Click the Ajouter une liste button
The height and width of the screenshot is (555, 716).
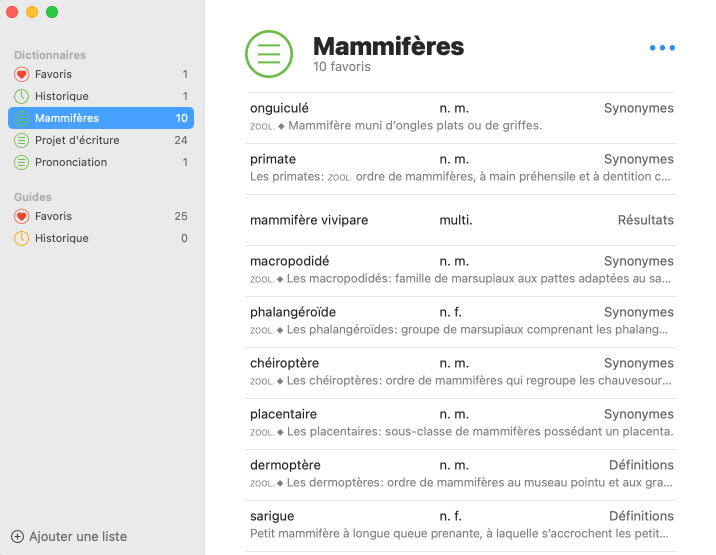77,536
